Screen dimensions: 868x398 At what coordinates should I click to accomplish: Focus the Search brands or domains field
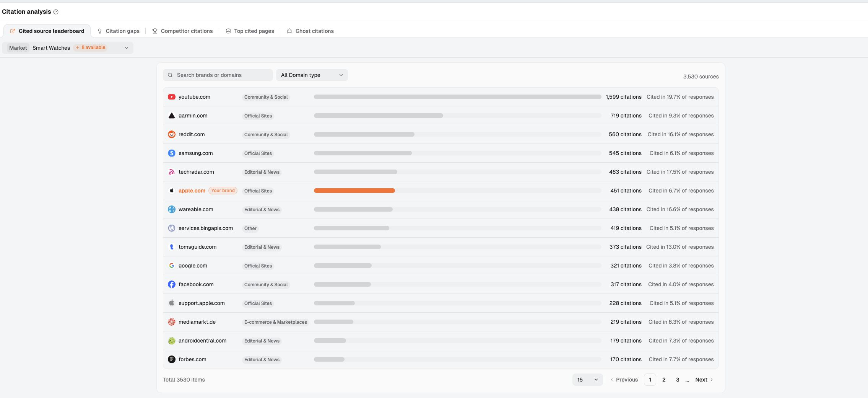(218, 75)
